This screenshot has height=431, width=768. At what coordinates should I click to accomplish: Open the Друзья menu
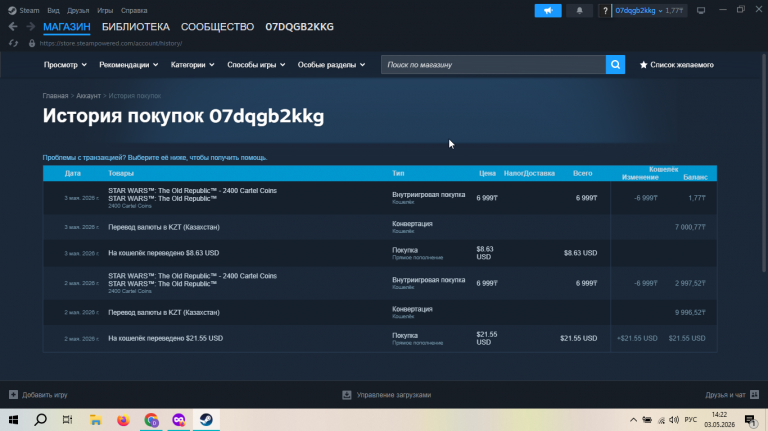(78, 10)
